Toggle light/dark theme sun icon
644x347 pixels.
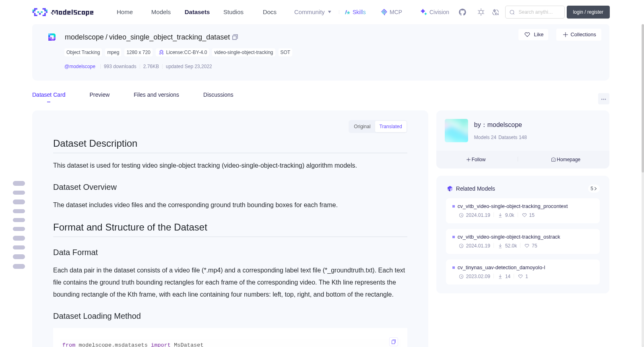pos(481,12)
